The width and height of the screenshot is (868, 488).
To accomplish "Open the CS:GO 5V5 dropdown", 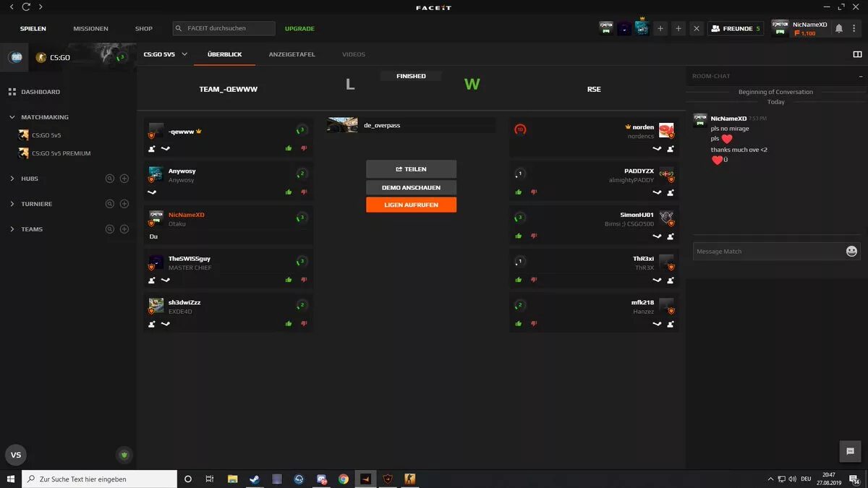I will [166, 54].
